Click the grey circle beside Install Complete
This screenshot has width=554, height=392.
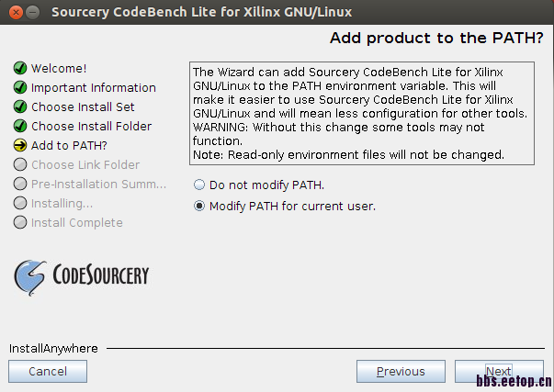pos(19,223)
